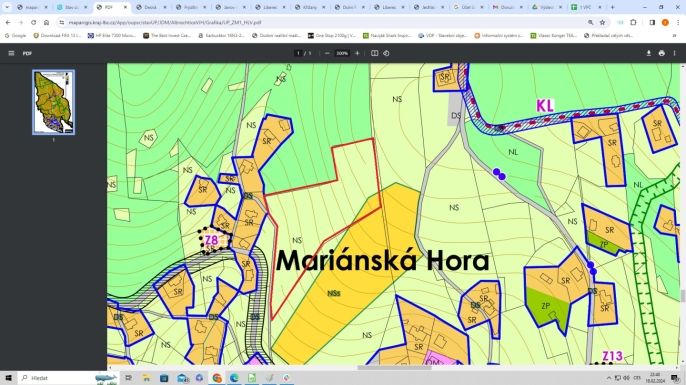Open File Explorer from the taskbar

coord(146,378)
